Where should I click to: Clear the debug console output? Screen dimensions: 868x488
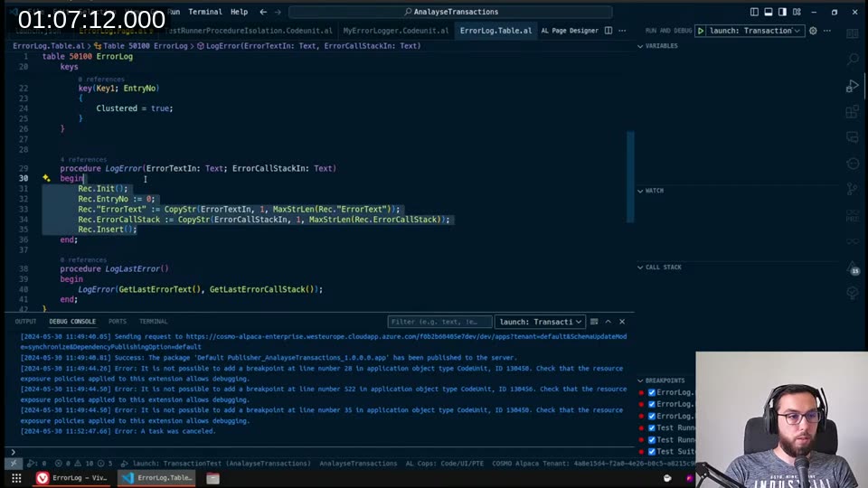pyautogui.click(x=594, y=322)
